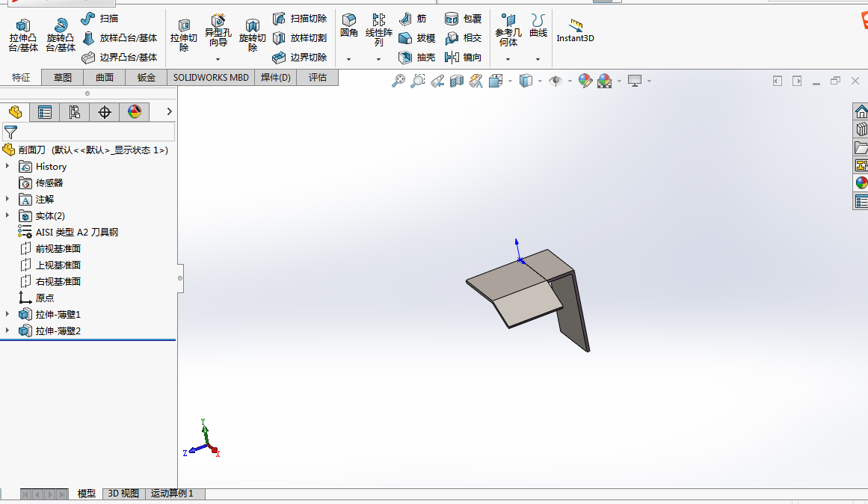Image resolution: width=868 pixels, height=504 pixels.
Task: Open the Hole Wizard (异型孔向导)
Action: 218,31
